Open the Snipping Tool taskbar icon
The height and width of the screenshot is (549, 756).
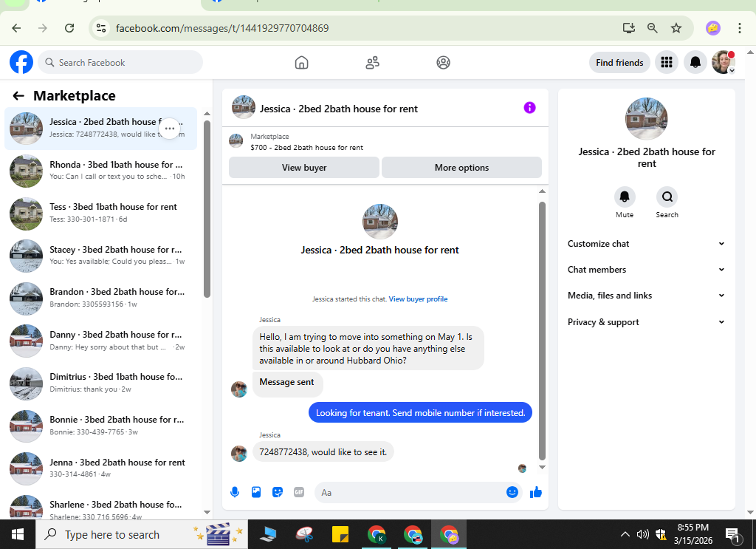(304, 534)
